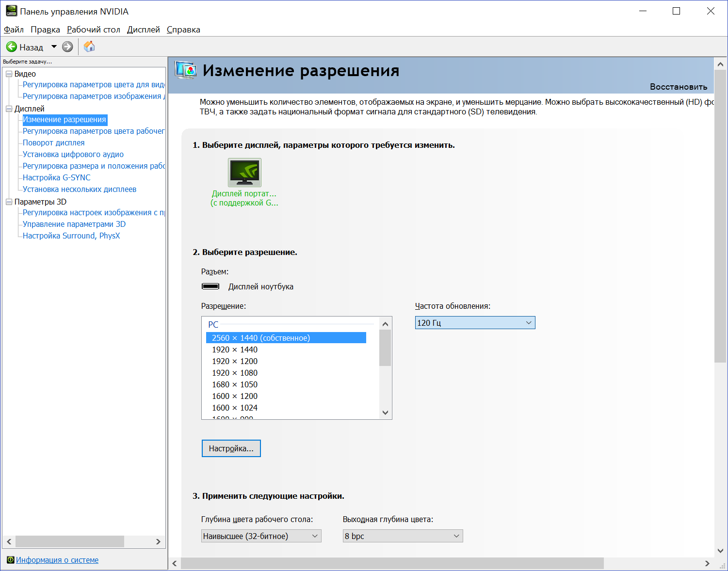This screenshot has width=728, height=571.
Task: Go to Home page icon
Action: coord(89,47)
